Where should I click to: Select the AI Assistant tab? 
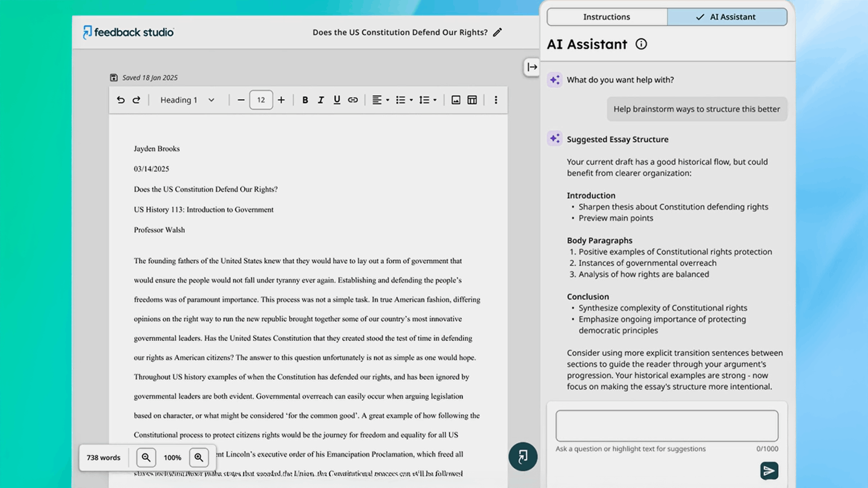[x=727, y=17]
